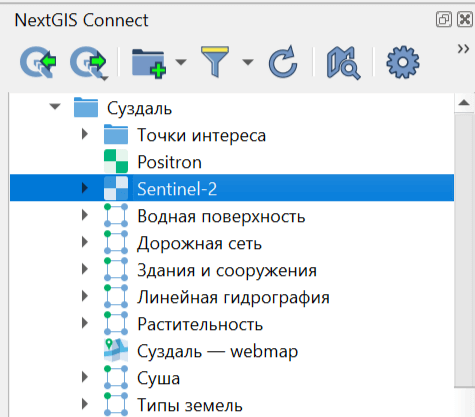
Task: Open the new folder dropdown arrow
Action: pyautogui.click(x=181, y=62)
